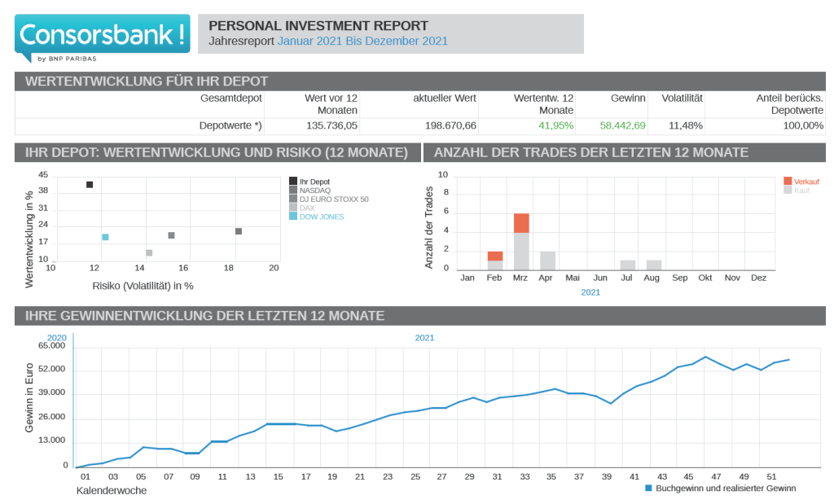Click the blue square of the Buchgewinn legend
The height and width of the screenshot is (504, 834).
point(649,489)
